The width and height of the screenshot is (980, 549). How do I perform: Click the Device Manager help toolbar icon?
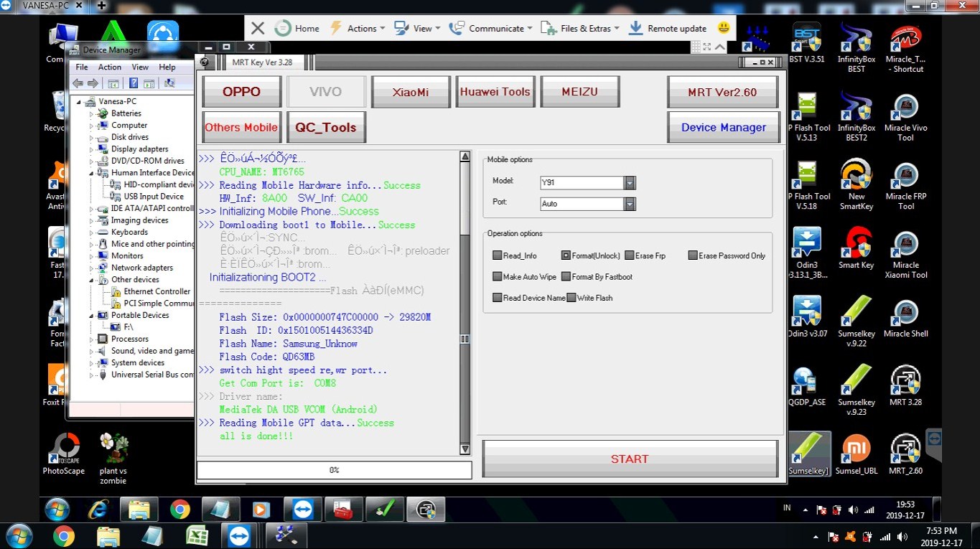pos(133,83)
